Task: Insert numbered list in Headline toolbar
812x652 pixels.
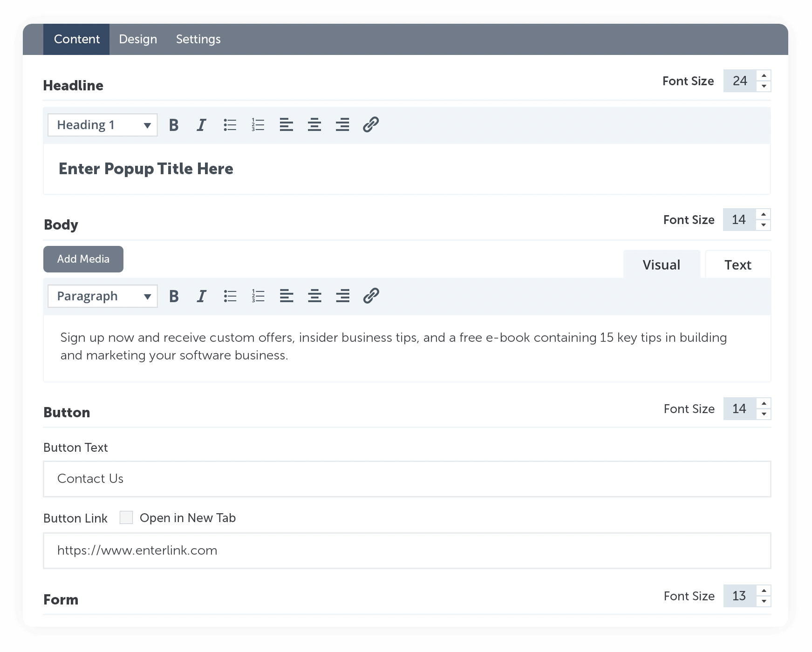Action: coord(258,125)
